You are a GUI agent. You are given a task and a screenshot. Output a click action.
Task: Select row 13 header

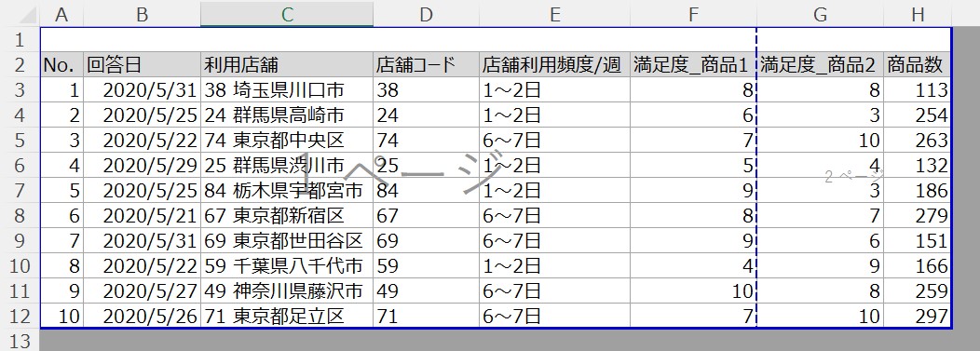[x=20, y=341]
